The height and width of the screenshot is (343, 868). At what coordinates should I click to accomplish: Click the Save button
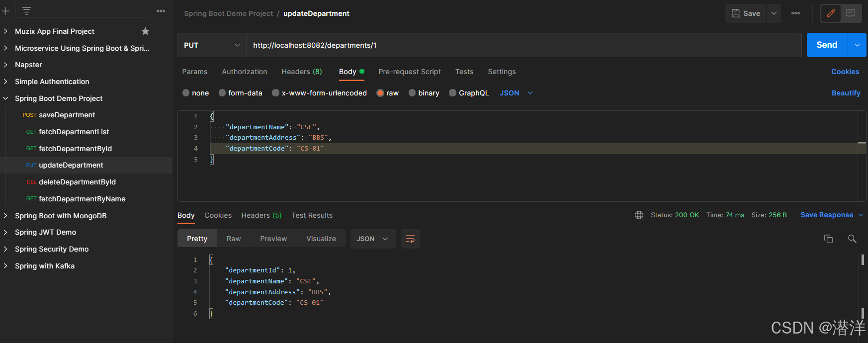pos(746,13)
